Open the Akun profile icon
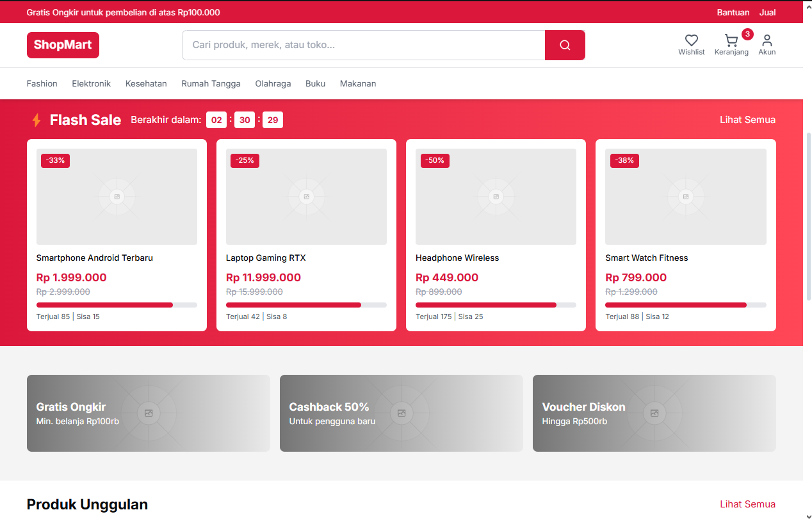The height and width of the screenshot is (519, 812). click(x=767, y=40)
